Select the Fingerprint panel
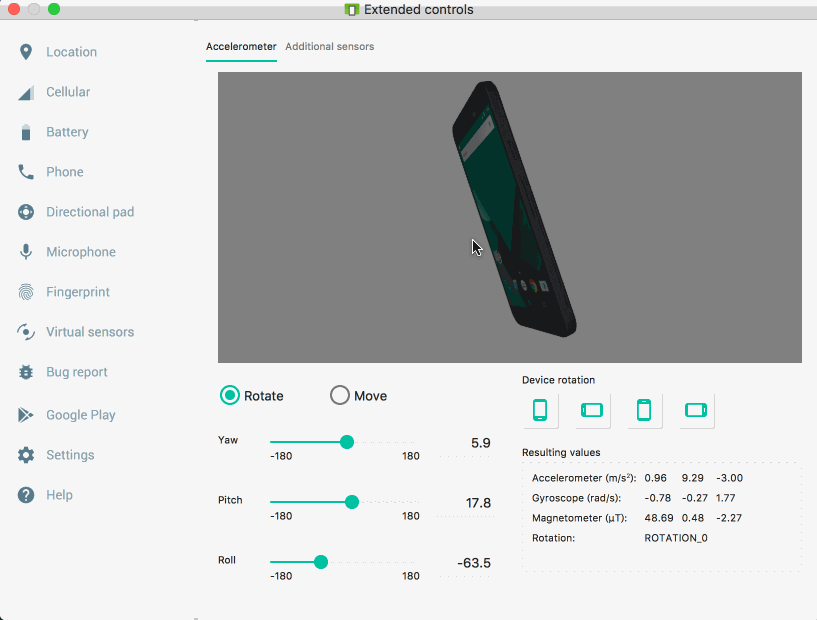The height and width of the screenshot is (620, 817). click(x=75, y=292)
